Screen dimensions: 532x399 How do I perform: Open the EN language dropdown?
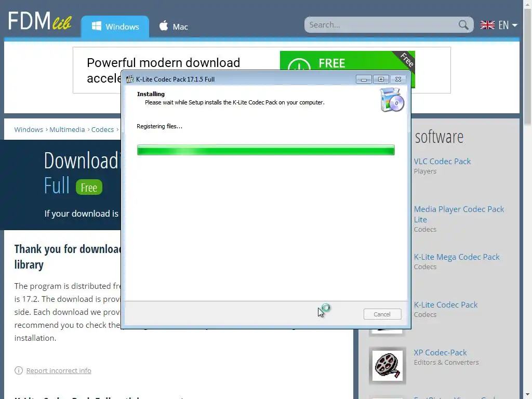point(508,25)
